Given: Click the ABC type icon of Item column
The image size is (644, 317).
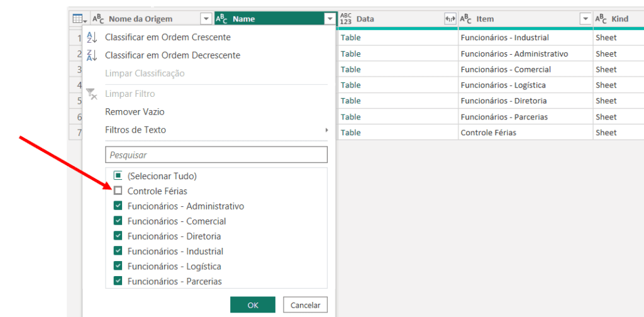Looking at the screenshot, I should pos(466,19).
